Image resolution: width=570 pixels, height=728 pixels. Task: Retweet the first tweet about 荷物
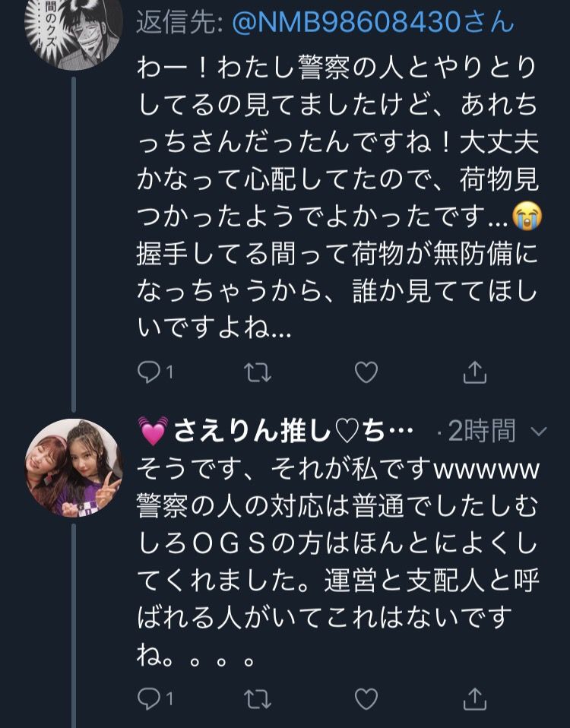(258, 372)
